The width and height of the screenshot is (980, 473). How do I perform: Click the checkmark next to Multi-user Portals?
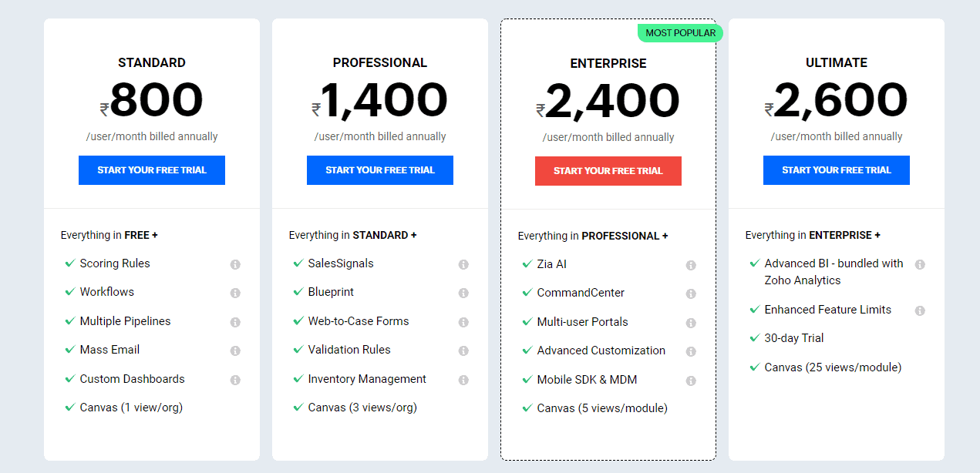[528, 322]
